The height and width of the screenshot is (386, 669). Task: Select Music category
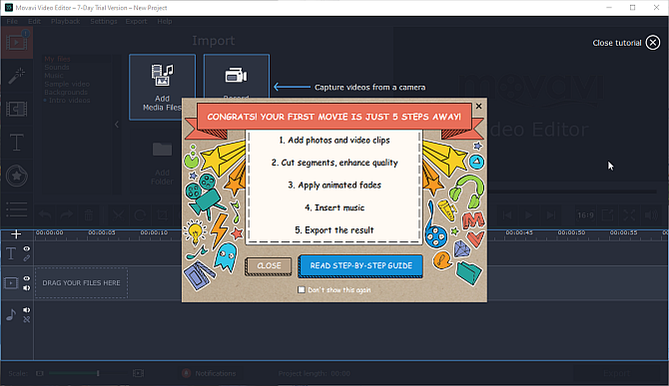pos(54,75)
